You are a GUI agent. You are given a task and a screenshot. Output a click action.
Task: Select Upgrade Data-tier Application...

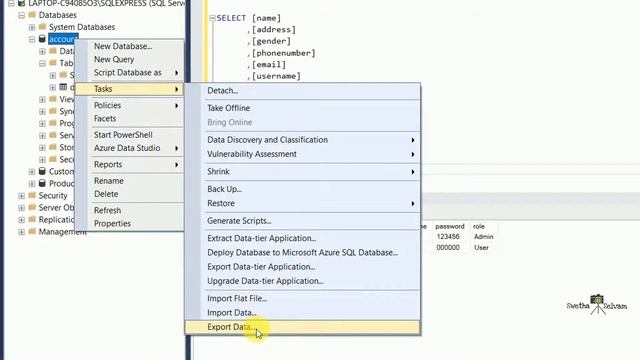(x=265, y=281)
